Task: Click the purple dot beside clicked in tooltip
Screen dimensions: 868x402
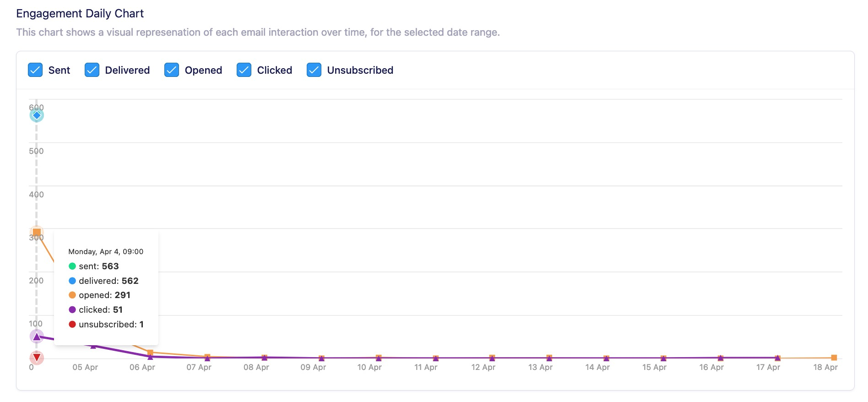Action: pos(72,310)
